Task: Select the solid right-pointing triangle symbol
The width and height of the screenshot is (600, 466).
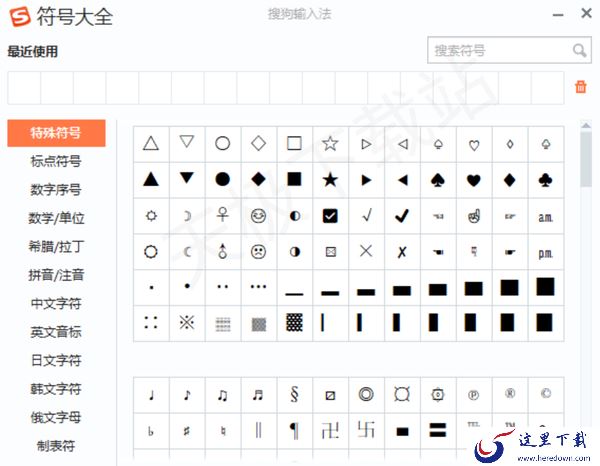Action: coord(366,180)
